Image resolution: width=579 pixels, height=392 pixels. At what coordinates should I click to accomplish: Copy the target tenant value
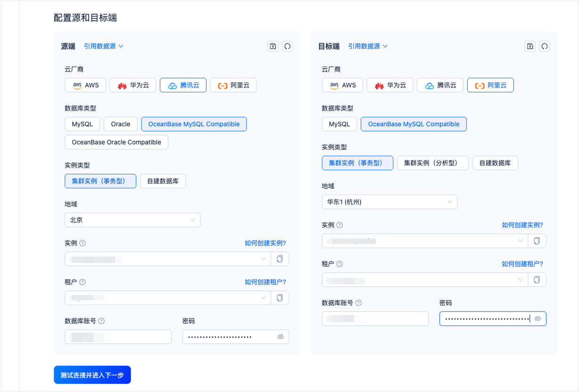pos(537,280)
